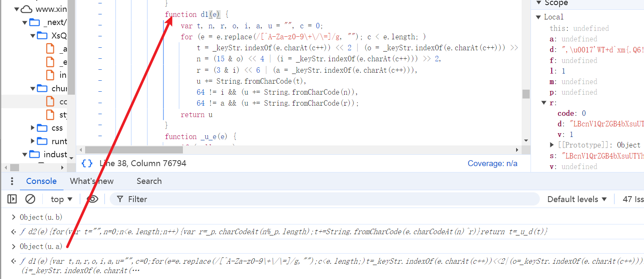
Task: Click the Object(u.b) console input entry
Action: coord(41,217)
